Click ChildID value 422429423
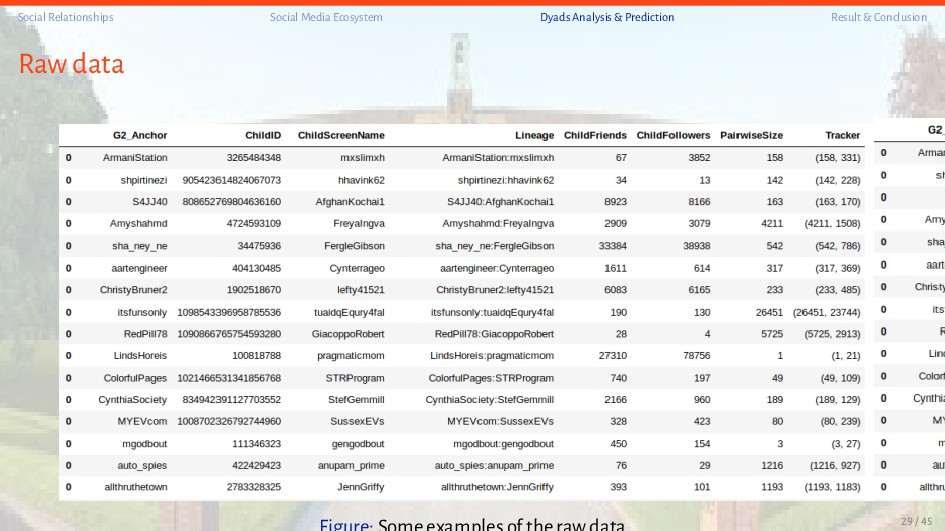The width and height of the screenshot is (945, 531). 257,465
